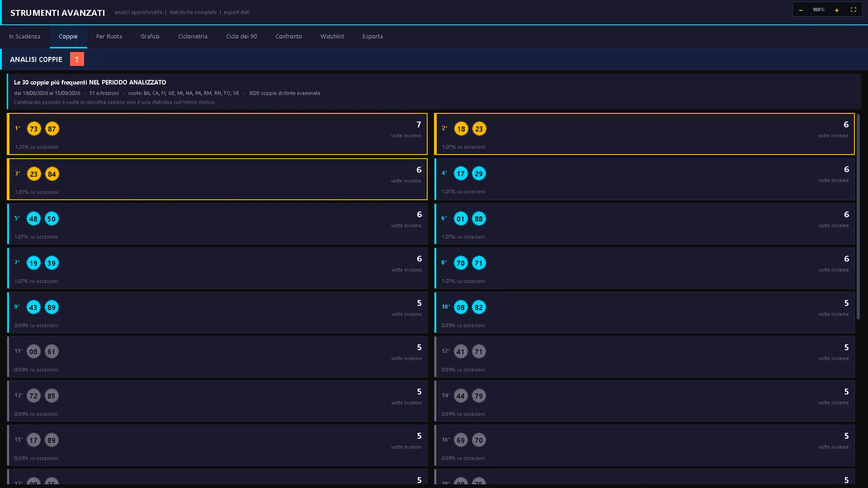Open the Ciclometria tab
868x488 pixels.
(x=193, y=36)
